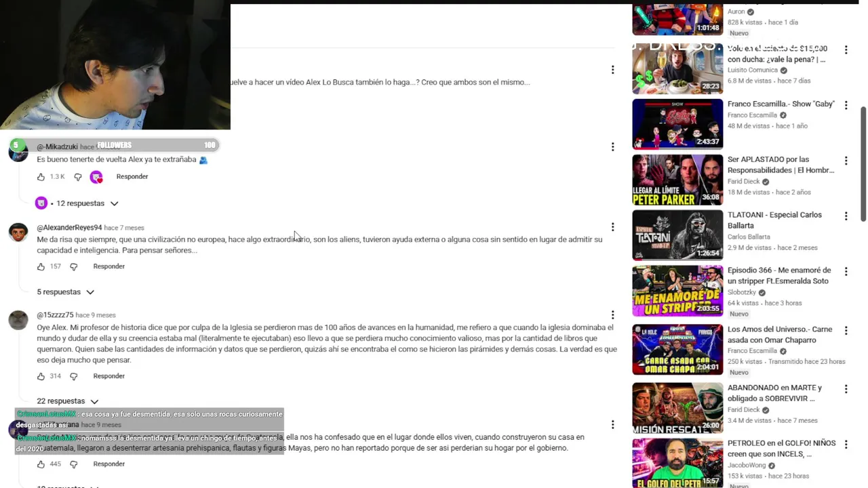This screenshot has height=488, width=868.
Task: Expand 5 respuestas under AlexanderReyes94 comment
Action: [x=65, y=292]
